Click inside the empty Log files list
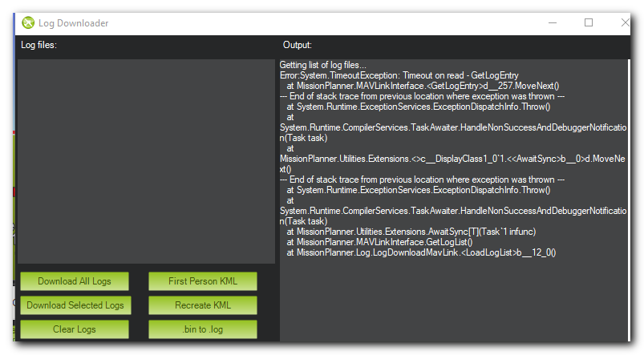 pos(146,161)
